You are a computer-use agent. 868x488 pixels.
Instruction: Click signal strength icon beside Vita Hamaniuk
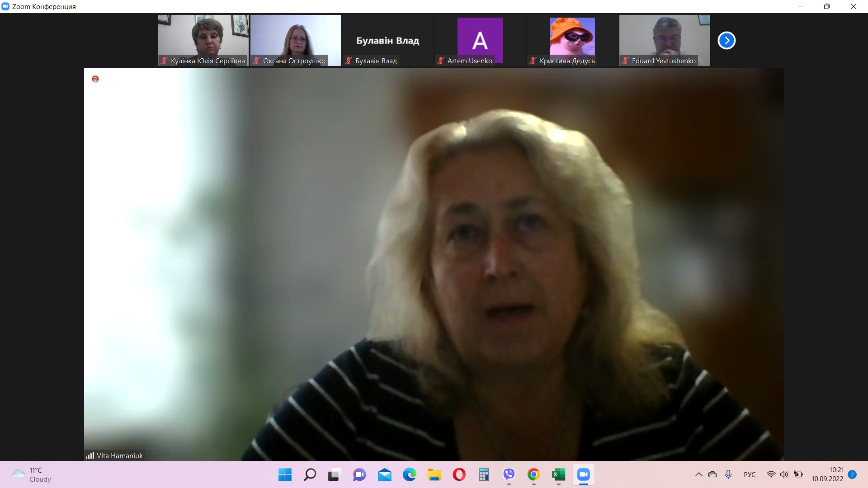(x=90, y=455)
